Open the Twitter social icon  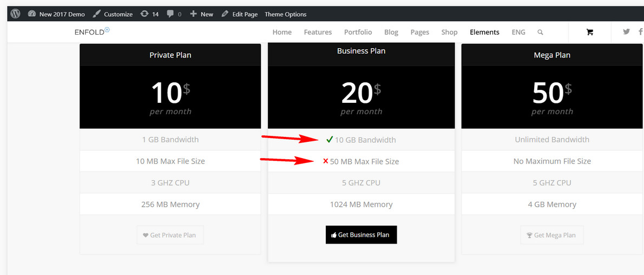[x=626, y=31]
